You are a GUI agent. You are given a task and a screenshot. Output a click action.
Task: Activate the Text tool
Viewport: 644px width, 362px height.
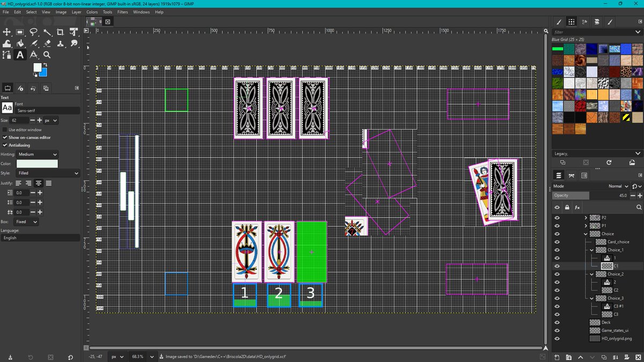[20, 55]
